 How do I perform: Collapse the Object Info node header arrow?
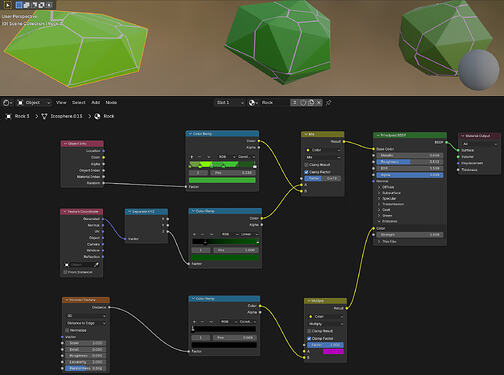click(x=65, y=144)
